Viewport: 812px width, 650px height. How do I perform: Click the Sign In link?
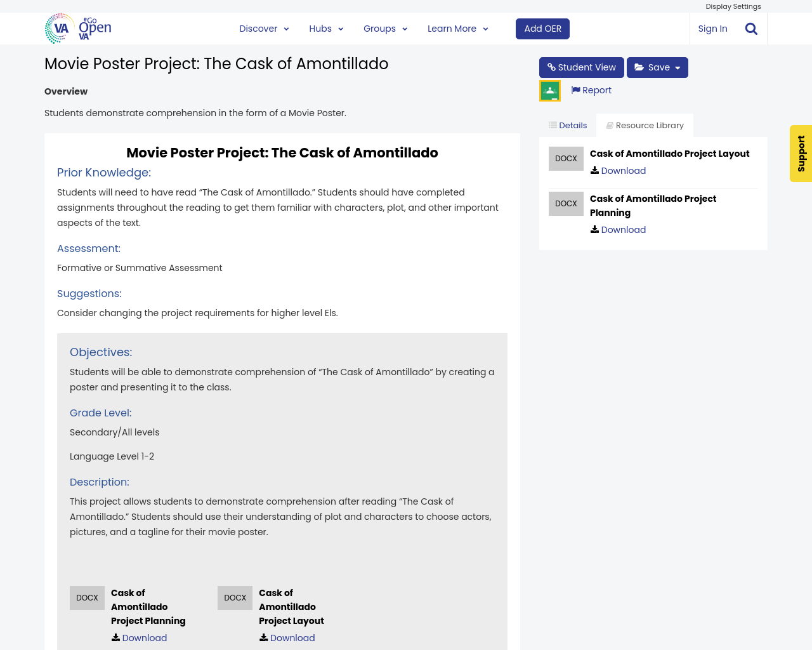[x=712, y=28]
